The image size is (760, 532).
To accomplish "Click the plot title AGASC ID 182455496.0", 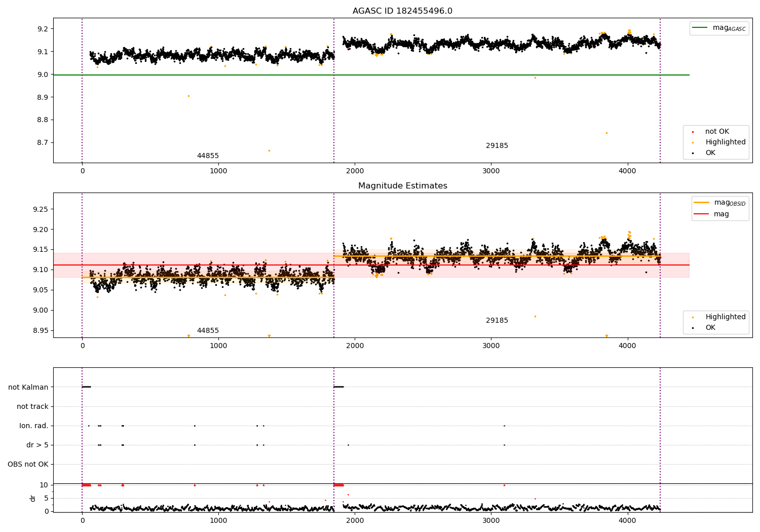I will 402,11.
